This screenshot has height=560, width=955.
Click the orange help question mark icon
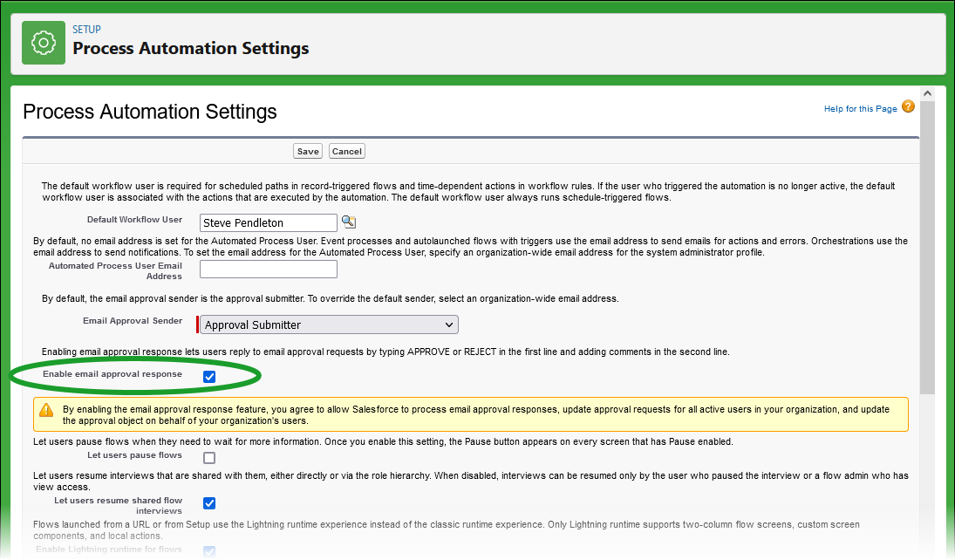(x=908, y=107)
